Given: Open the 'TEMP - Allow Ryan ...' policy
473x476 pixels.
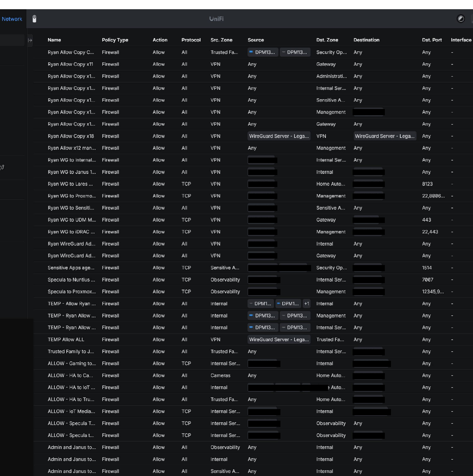Looking at the screenshot, I should pos(72,304).
